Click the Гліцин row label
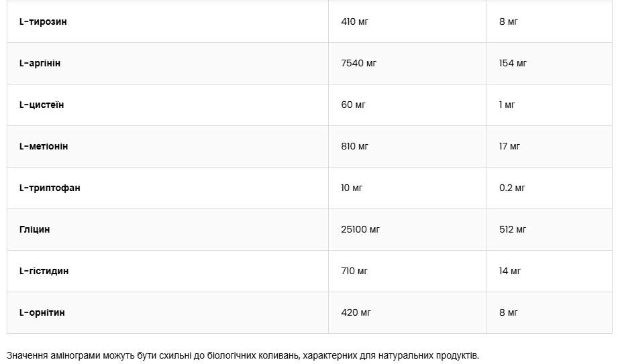The height and width of the screenshot is (364, 618). (35, 229)
